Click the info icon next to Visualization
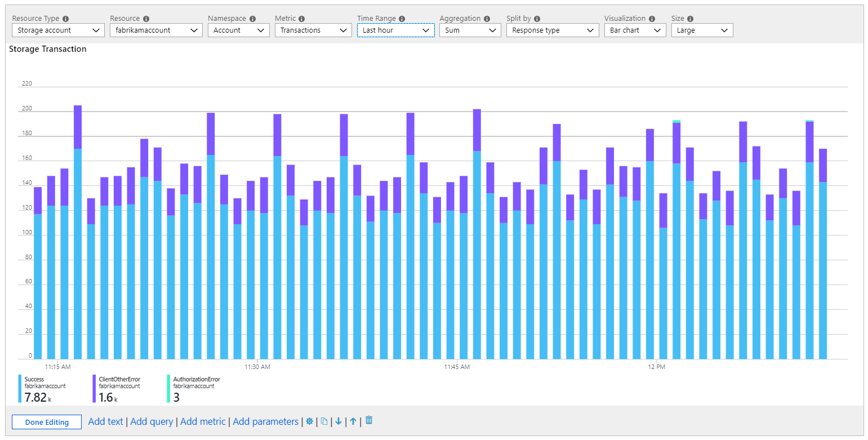Viewport: 868px width, 440px height. [652, 19]
